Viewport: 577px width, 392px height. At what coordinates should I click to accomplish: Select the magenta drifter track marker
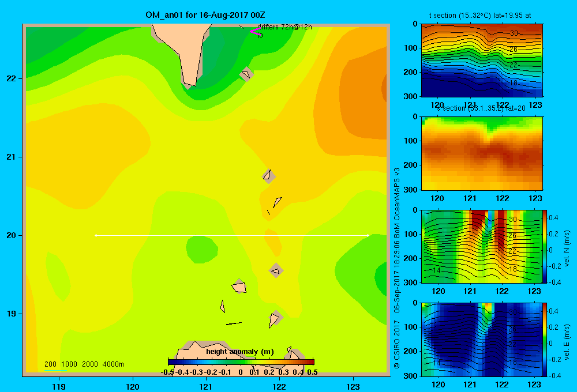coord(255,31)
